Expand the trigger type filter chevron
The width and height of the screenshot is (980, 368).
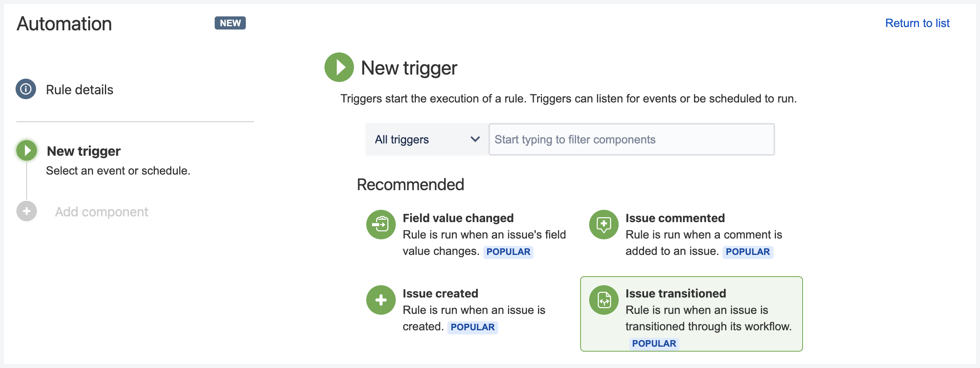tap(475, 139)
